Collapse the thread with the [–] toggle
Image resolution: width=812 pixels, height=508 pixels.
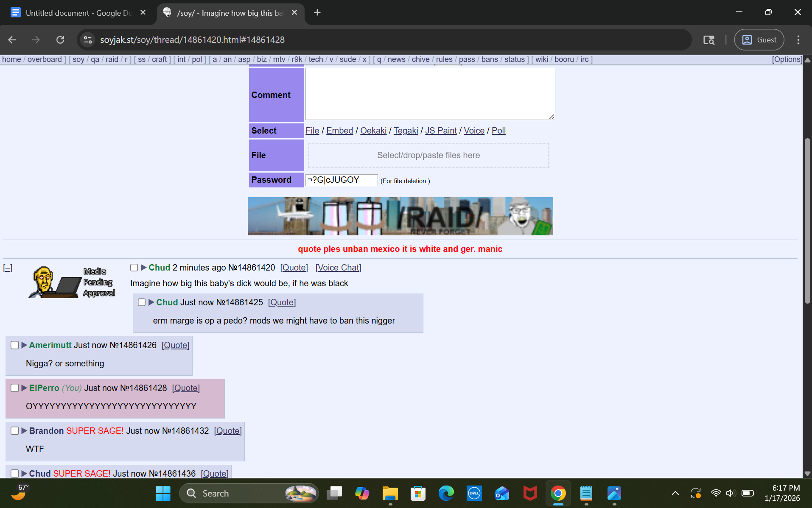pyautogui.click(x=8, y=268)
